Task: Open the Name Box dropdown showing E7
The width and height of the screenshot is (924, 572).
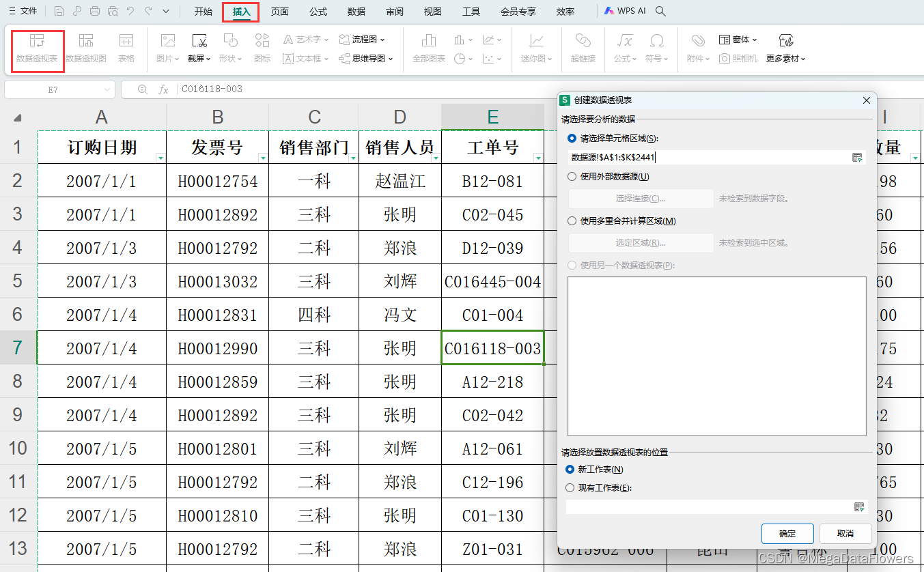Action: (x=107, y=89)
